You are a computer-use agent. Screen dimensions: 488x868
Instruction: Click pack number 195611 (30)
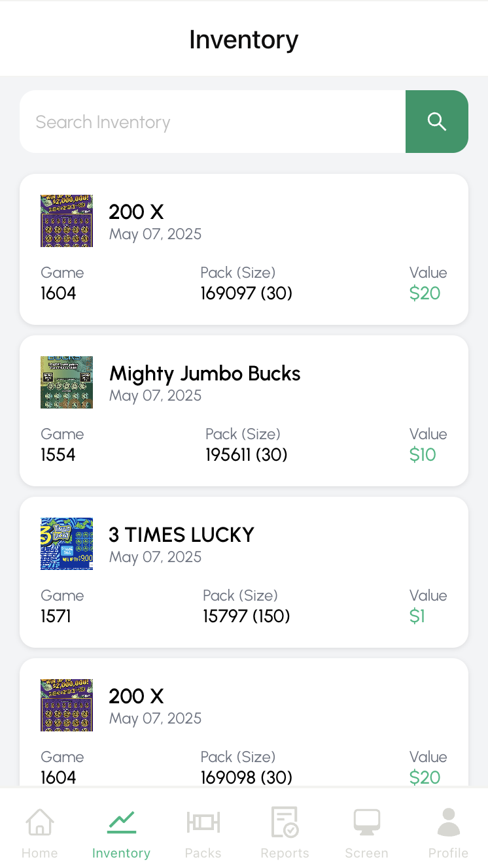click(246, 455)
